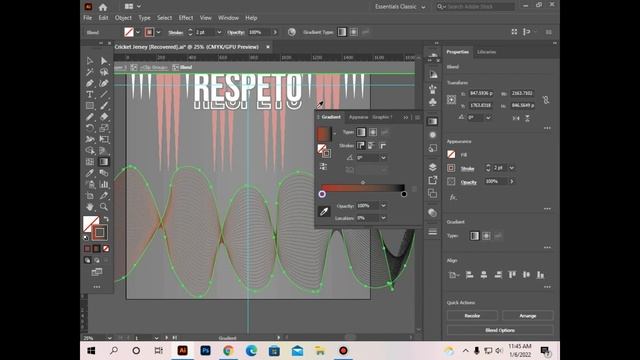Open gradient stop Opacity dropdown
The height and width of the screenshot is (360, 640).
(383, 206)
